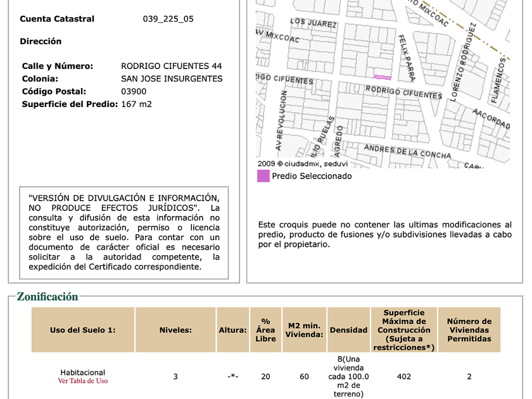
Task: Click the Uso del Suelo 1 column header
Action: click(x=83, y=330)
